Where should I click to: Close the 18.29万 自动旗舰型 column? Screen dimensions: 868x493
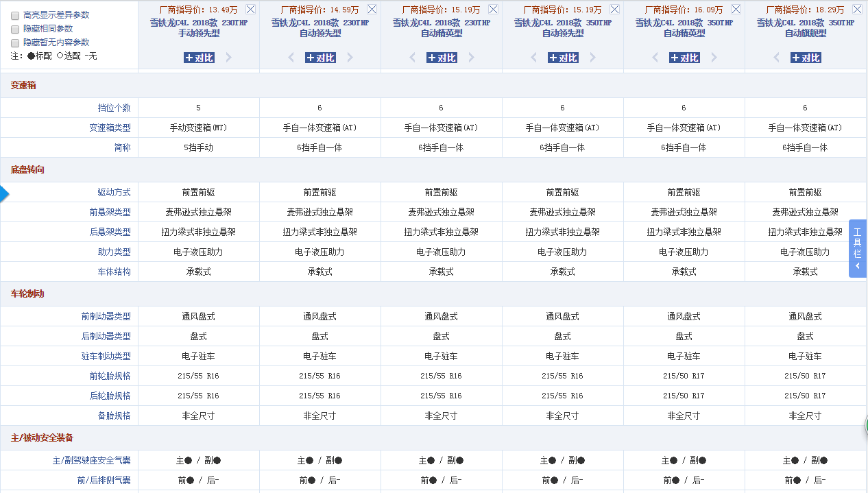(857, 9)
